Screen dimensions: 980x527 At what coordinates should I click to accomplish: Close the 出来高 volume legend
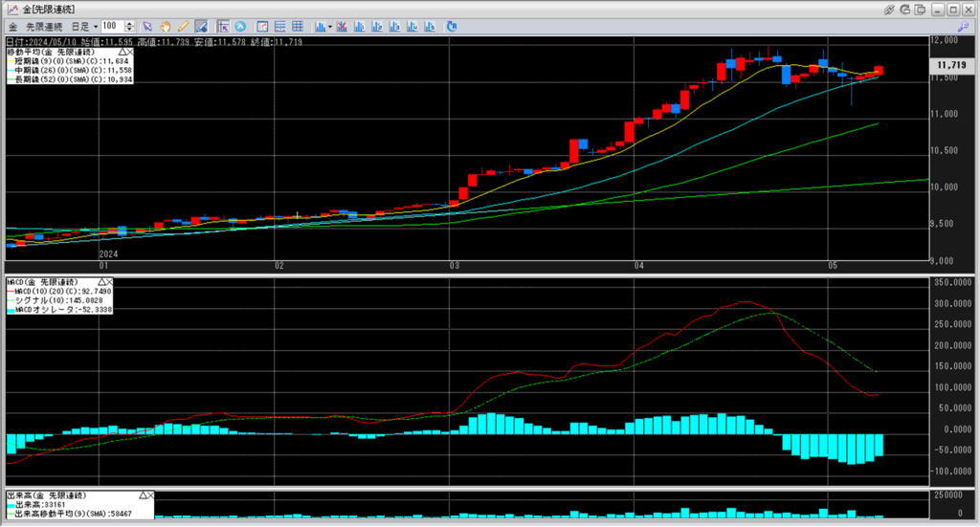[x=150, y=495]
